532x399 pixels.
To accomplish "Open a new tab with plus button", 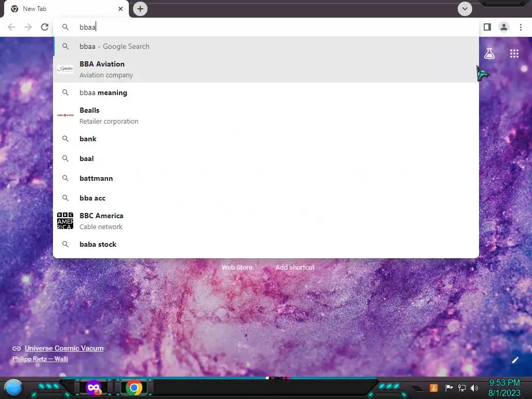I will (x=140, y=9).
